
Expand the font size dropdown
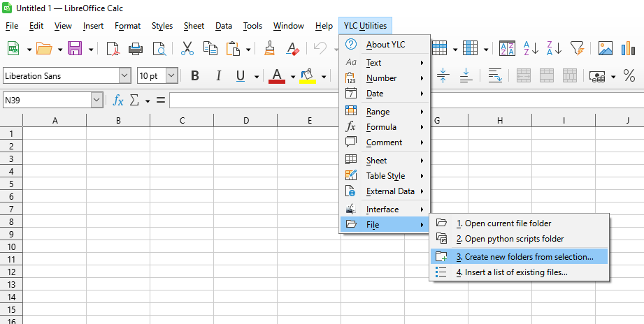(171, 76)
